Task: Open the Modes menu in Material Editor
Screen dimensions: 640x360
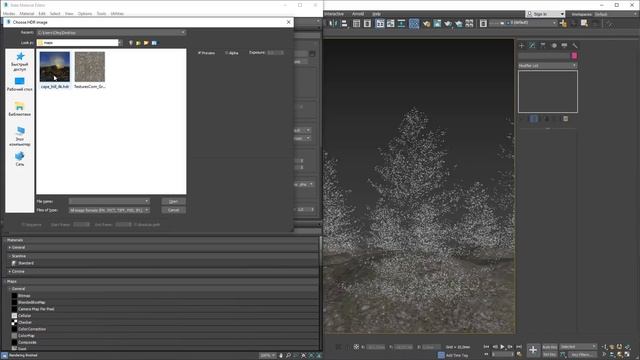Action: [x=9, y=13]
